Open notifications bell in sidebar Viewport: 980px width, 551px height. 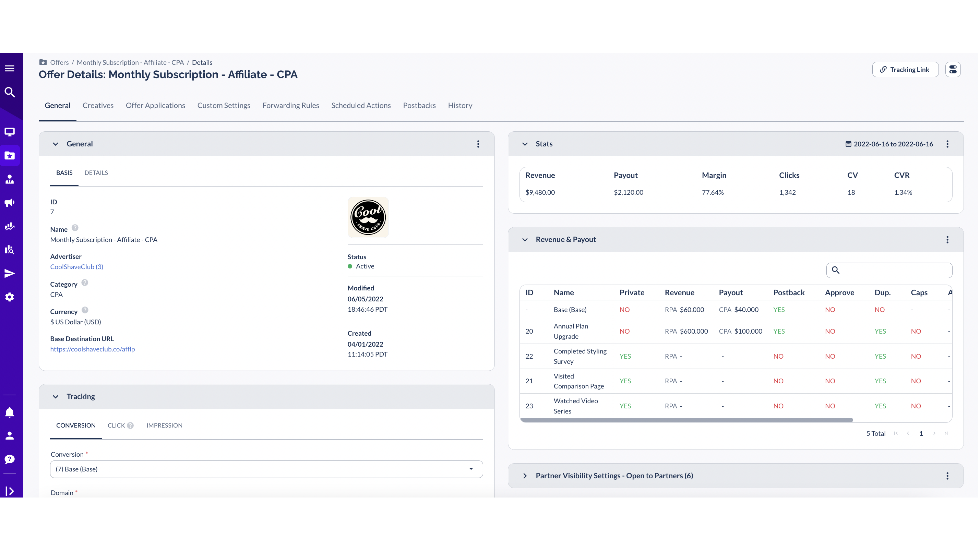(x=10, y=412)
